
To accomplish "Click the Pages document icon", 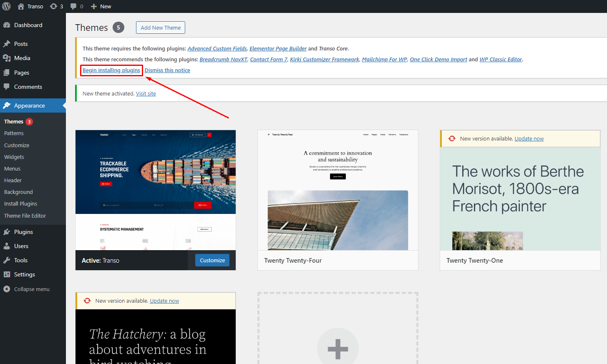I will coord(7,73).
